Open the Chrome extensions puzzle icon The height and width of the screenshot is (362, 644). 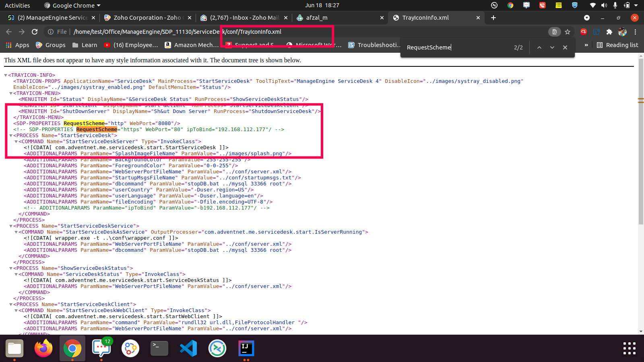(x=609, y=32)
